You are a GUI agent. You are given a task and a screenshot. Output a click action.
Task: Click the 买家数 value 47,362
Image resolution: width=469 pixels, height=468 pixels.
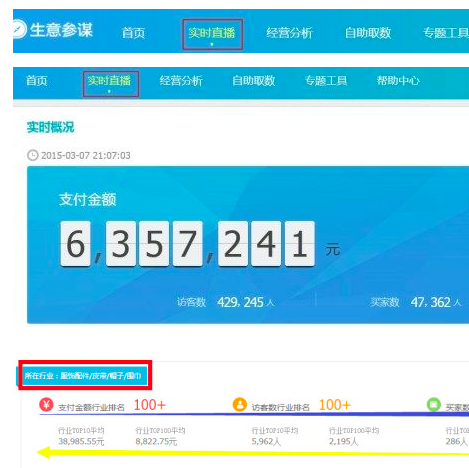431,302
